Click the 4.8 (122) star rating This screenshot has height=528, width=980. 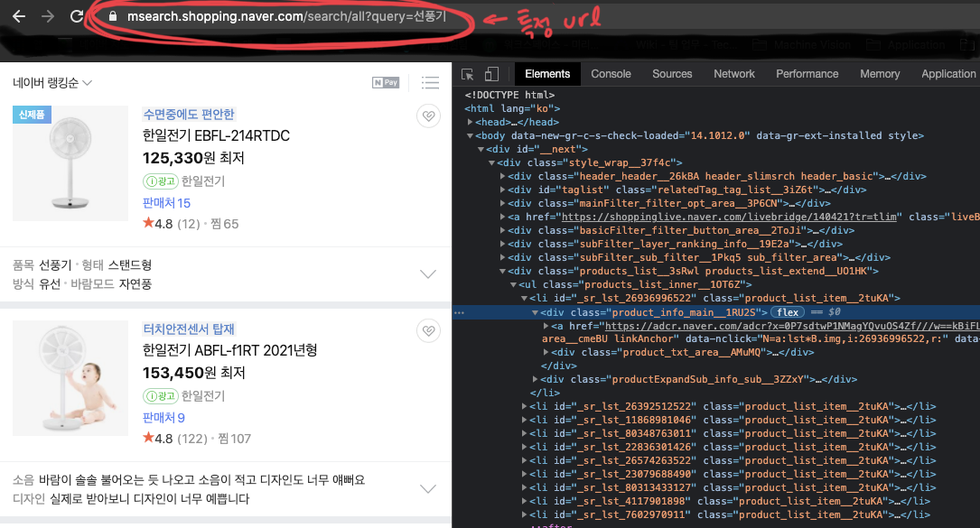pos(175,439)
